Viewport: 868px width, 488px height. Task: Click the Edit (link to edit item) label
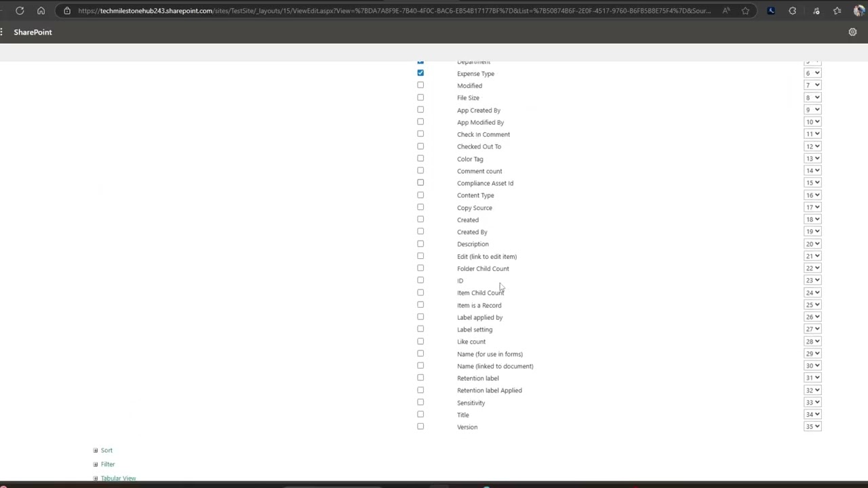(487, 256)
